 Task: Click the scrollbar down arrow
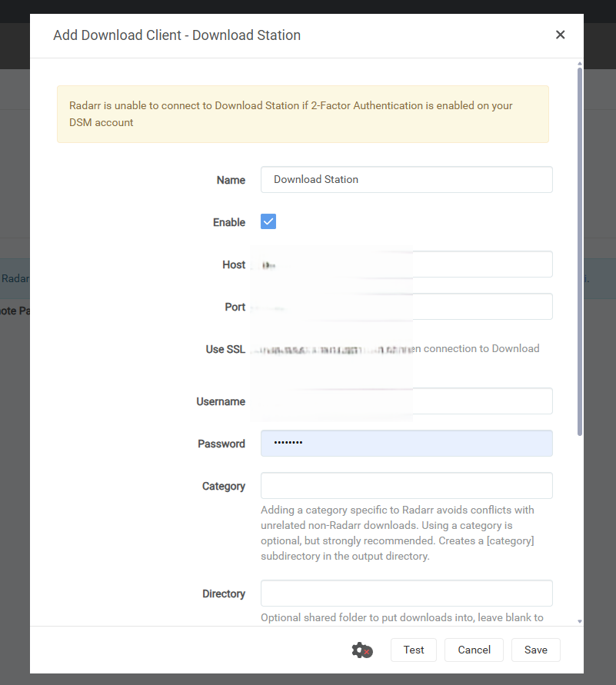(x=580, y=621)
